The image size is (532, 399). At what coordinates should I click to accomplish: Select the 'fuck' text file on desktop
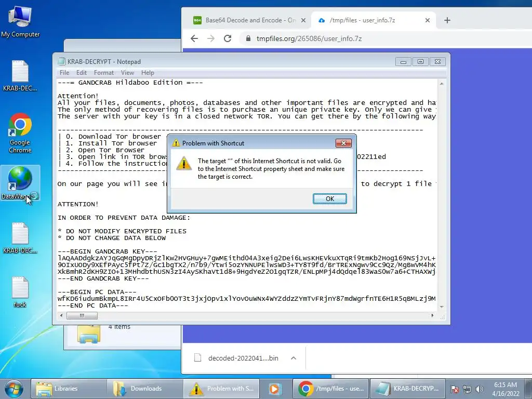pos(20,292)
